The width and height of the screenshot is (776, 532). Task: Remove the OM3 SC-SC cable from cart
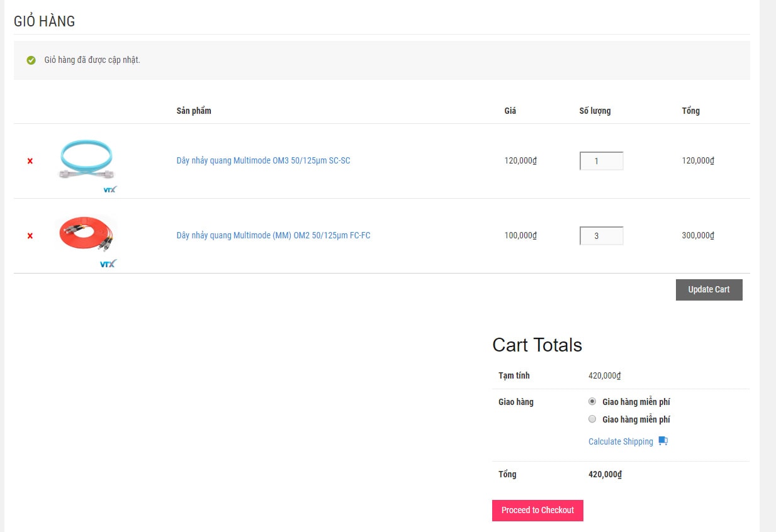[x=30, y=161]
